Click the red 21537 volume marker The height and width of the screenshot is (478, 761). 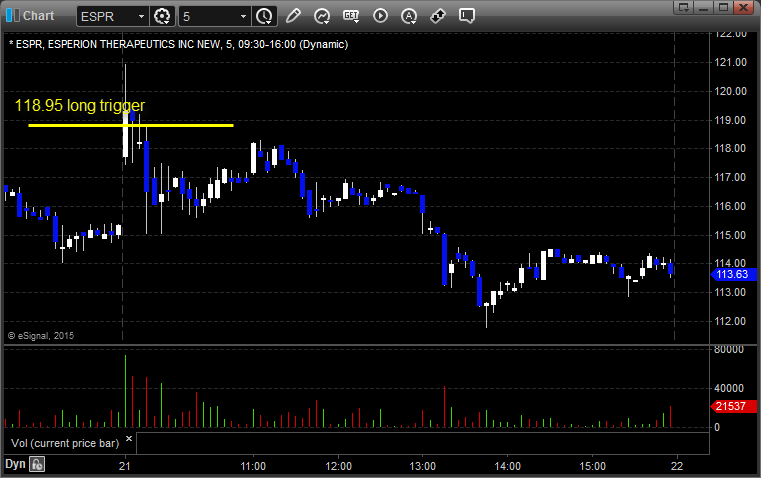(732, 406)
